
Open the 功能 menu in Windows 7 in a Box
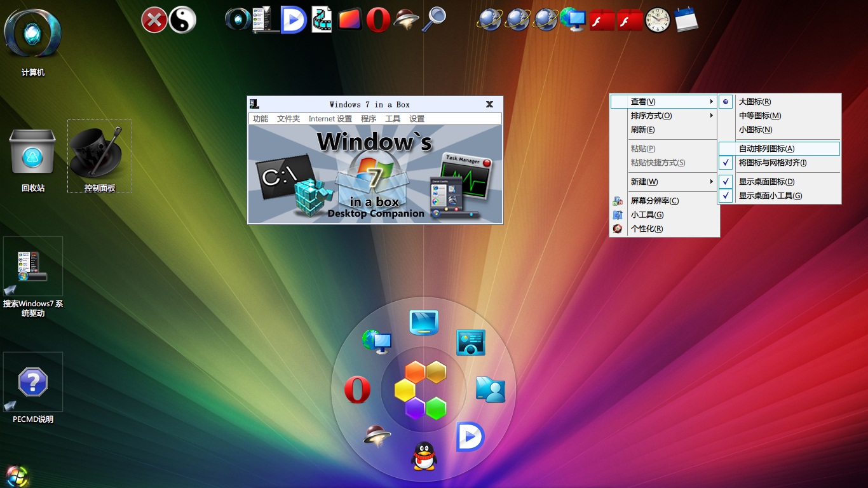261,119
